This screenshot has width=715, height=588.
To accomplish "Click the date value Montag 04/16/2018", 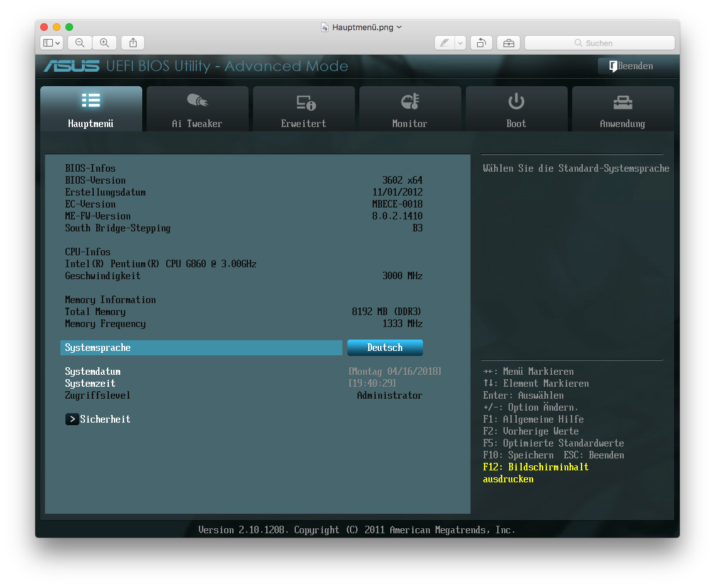I will (395, 372).
